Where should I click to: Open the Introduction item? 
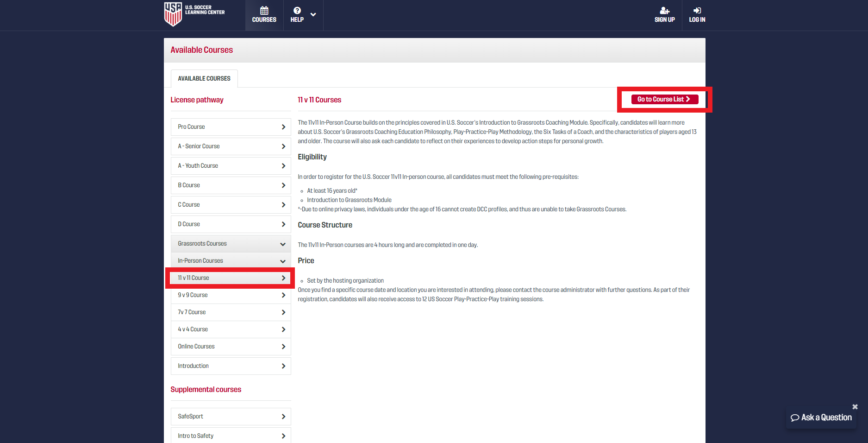231,366
